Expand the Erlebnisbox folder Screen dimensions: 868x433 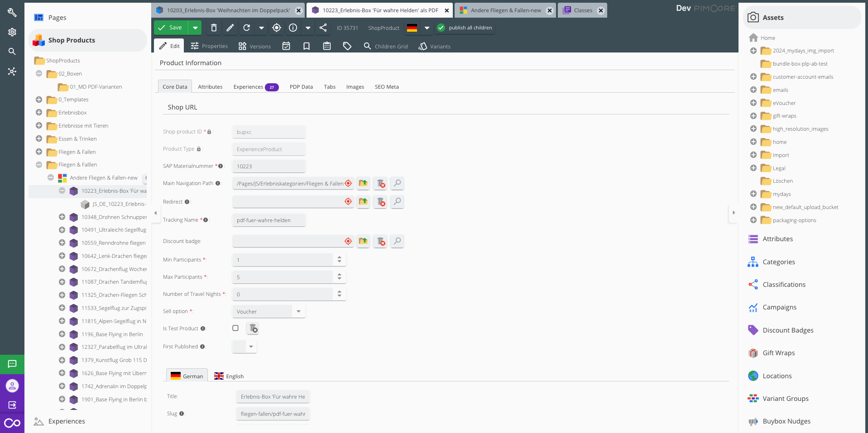click(x=39, y=113)
